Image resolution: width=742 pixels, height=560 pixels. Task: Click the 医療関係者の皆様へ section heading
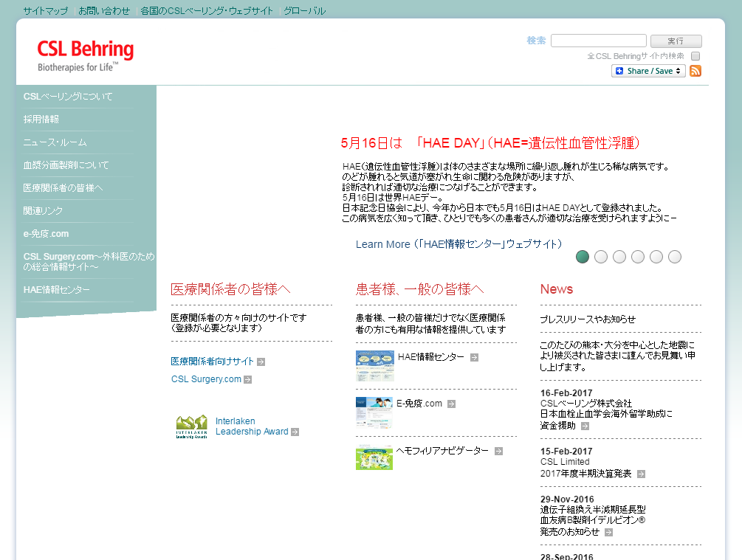click(x=230, y=289)
